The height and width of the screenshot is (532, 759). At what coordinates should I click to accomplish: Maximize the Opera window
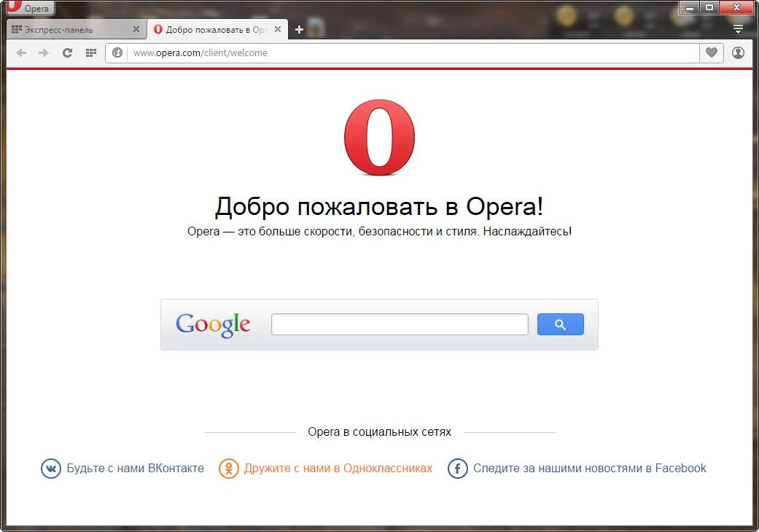[x=709, y=7]
